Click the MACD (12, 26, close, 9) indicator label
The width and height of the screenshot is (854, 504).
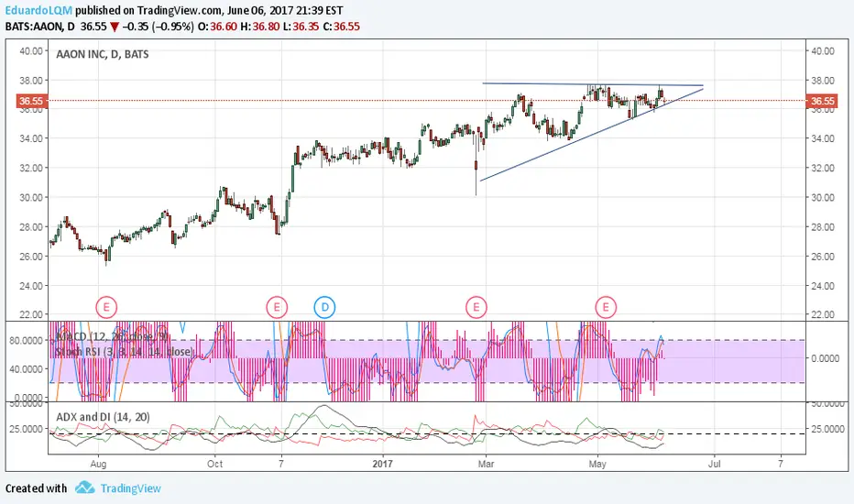point(112,336)
